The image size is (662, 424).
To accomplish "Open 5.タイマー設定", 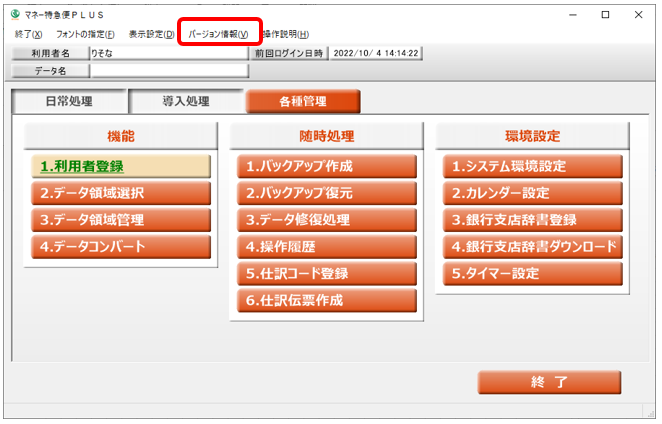I will click(x=533, y=274).
